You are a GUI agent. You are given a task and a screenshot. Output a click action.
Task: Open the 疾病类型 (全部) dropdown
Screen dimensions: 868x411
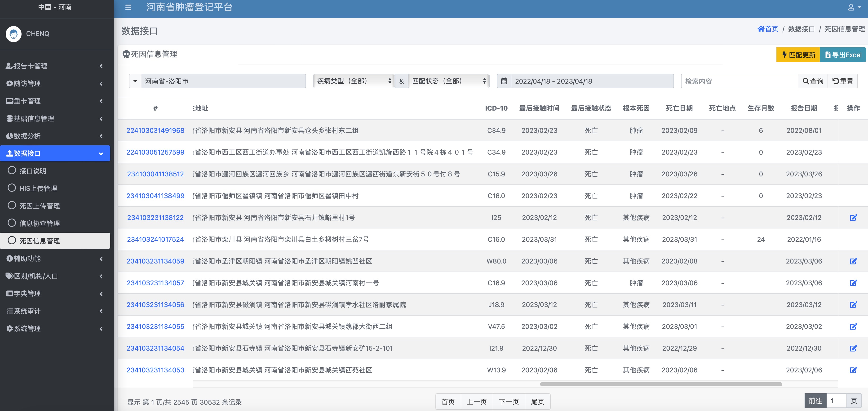click(354, 81)
